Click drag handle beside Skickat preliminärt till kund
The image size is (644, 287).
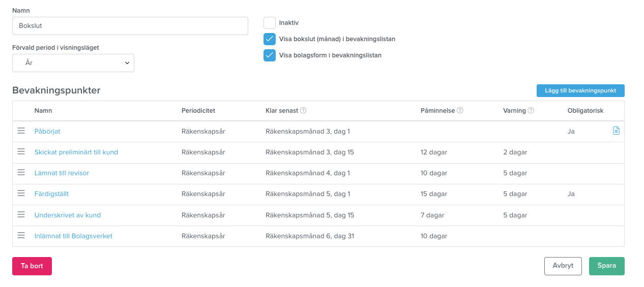[x=21, y=151]
